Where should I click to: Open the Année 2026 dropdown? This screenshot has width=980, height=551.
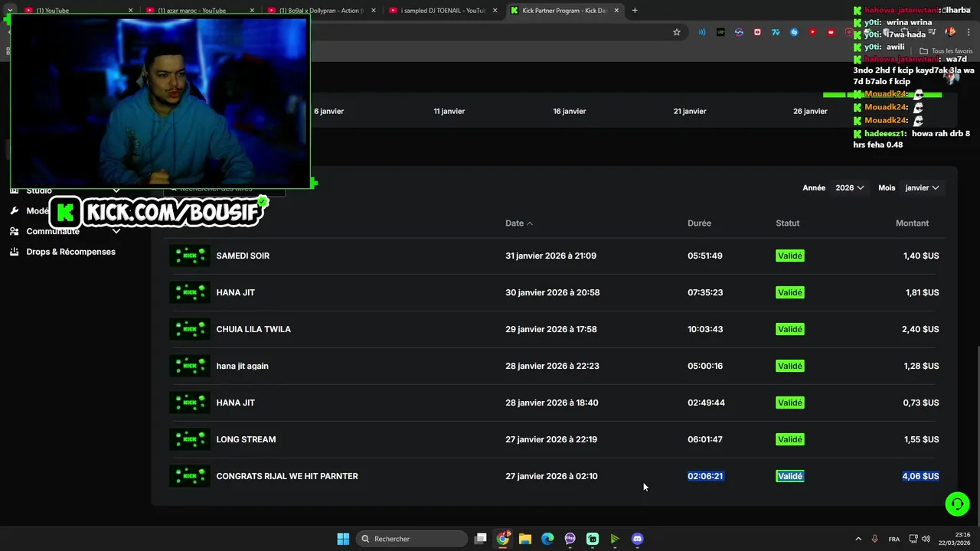[x=849, y=187]
